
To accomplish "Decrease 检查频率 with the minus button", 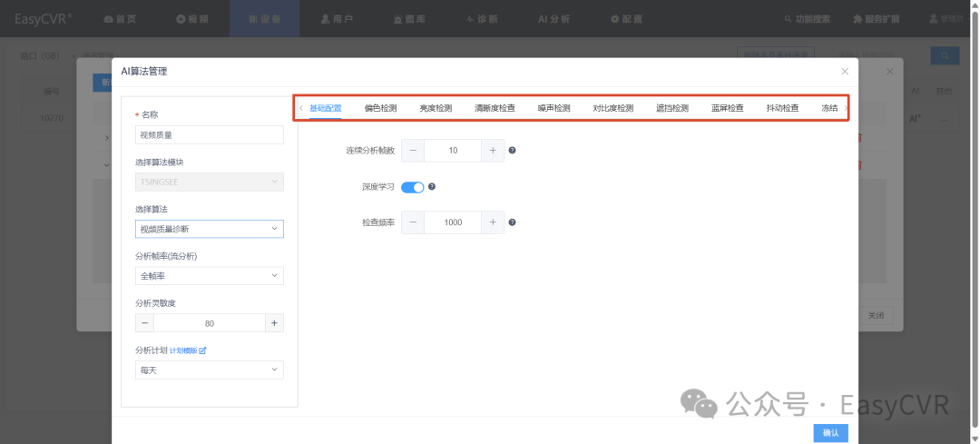I will click(x=413, y=222).
